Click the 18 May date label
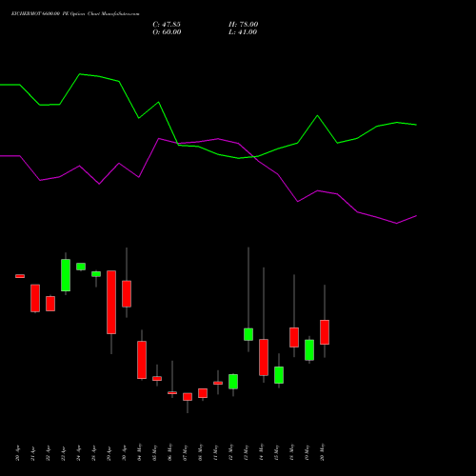 [x=291, y=452]
